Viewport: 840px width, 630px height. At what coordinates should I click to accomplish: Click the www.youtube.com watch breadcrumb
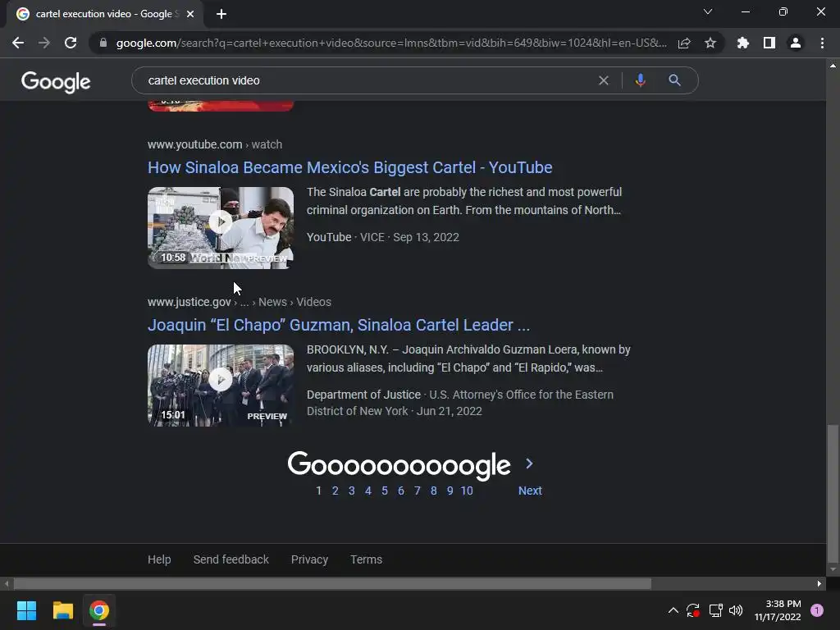coord(215,144)
